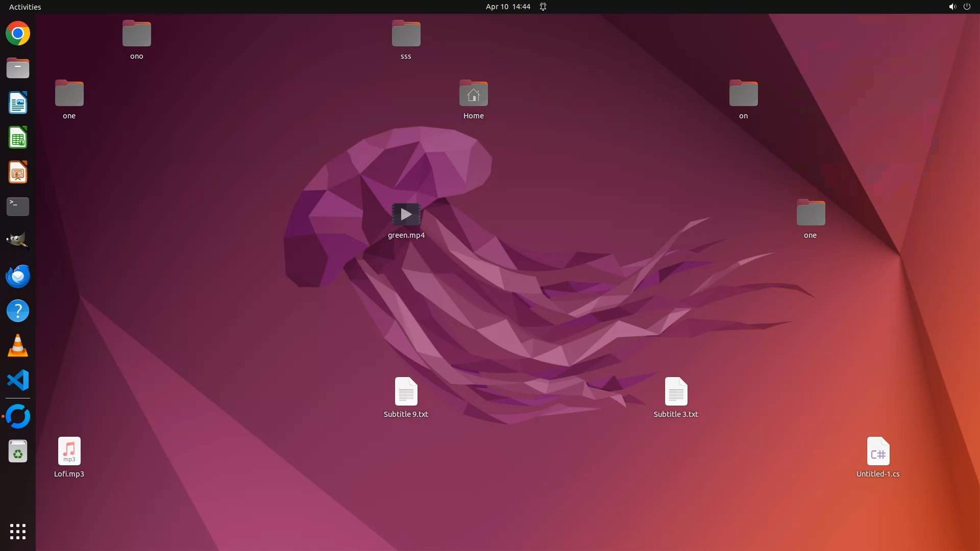Launch GIMP from the dock

coord(18,241)
